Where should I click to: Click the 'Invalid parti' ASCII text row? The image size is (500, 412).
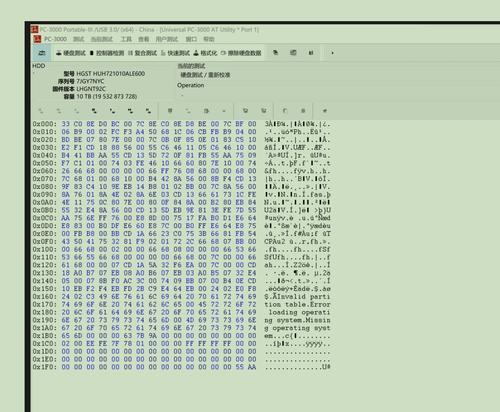pyautogui.click(x=297, y=296)
